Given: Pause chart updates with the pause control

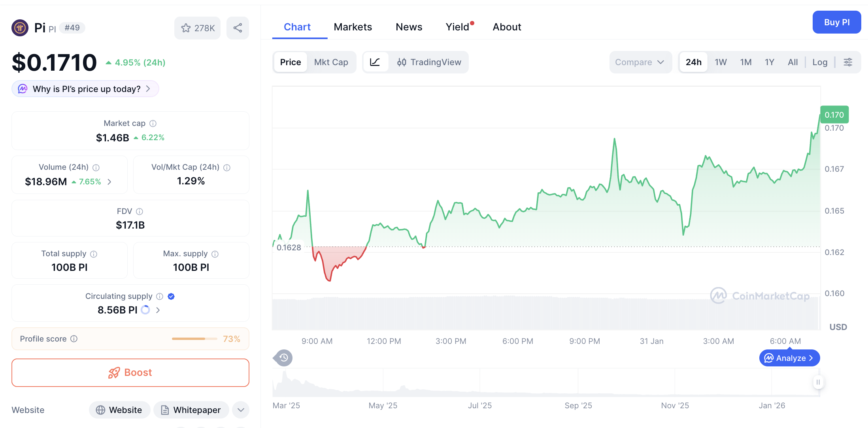Looking at the screenshot, I should [x=818, y=382].
